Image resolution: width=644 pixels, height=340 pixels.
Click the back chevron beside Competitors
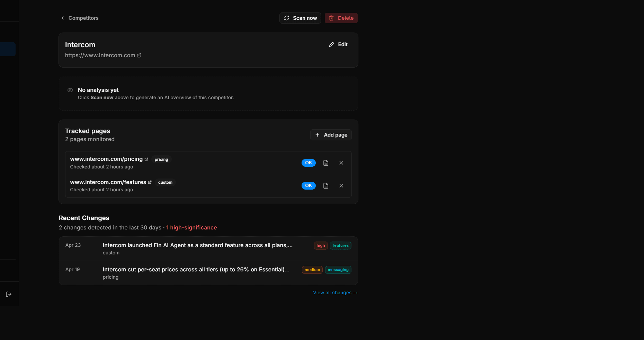[63, 18]
